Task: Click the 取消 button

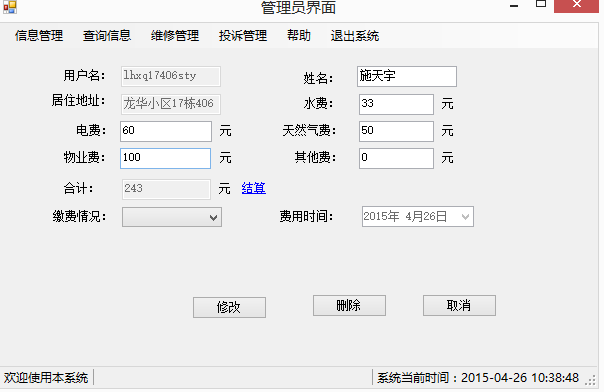Action: pyautogui.click(x=459, y=306)
